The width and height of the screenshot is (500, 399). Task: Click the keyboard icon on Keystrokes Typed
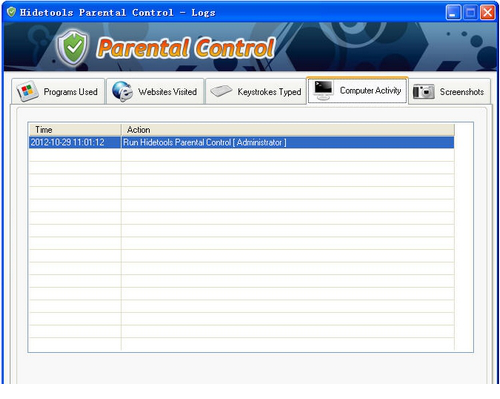click(221, 91)
